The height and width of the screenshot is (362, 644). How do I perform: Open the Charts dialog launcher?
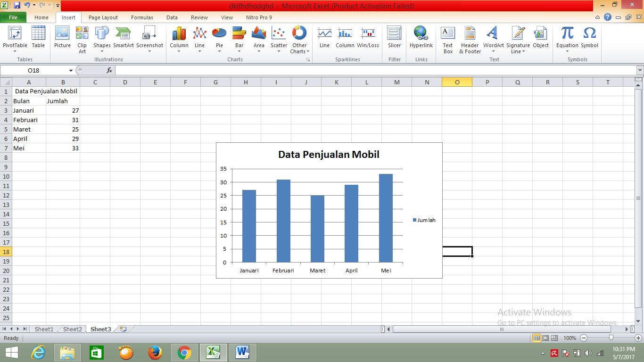[x=308, y=60]
